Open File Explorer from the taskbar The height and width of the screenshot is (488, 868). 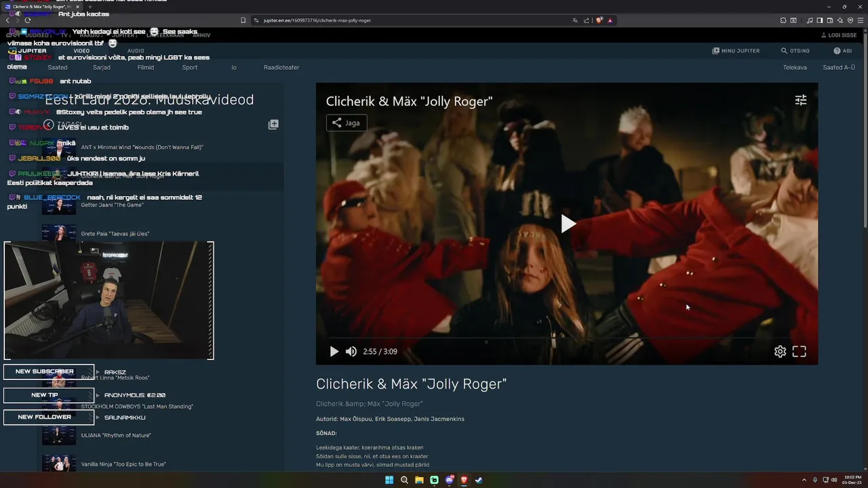coord(419,480)
